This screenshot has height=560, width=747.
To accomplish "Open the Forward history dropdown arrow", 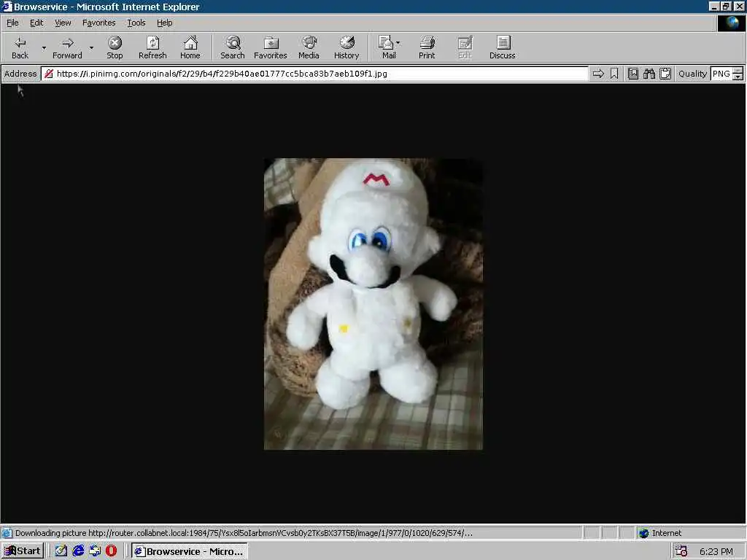I will 91,47.
